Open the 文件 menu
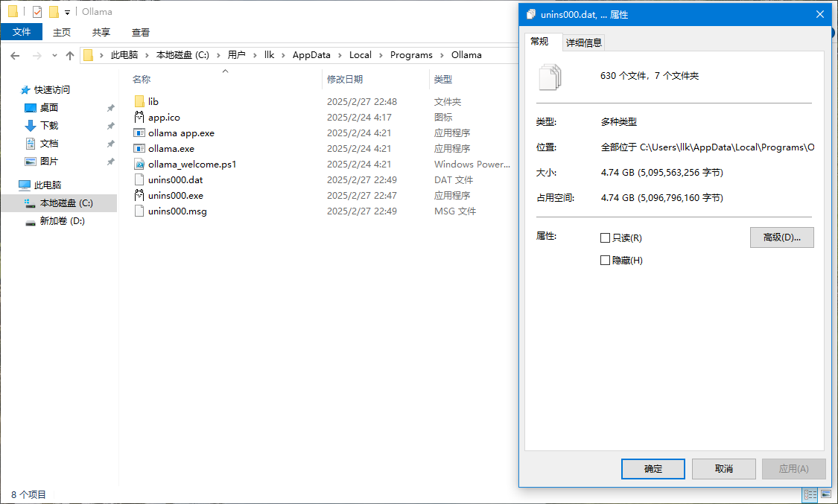This screenshot has width=838, height=504. 22,32
